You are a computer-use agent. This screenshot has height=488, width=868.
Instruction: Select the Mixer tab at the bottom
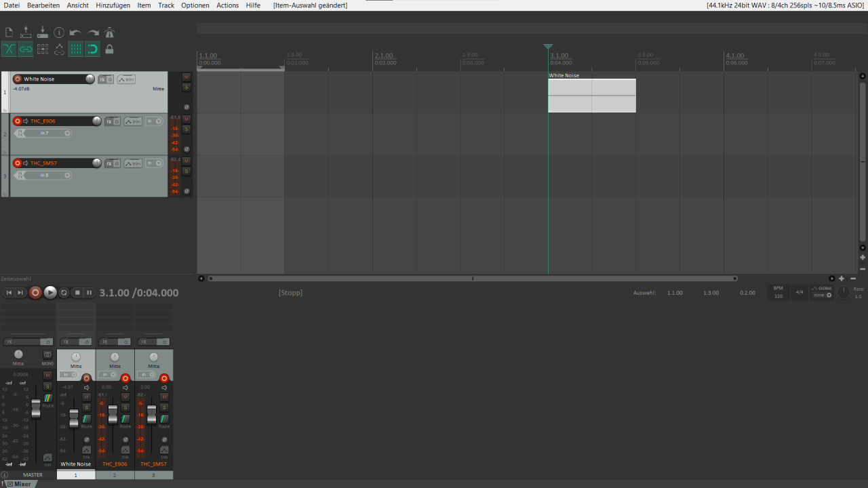point(22,484)
